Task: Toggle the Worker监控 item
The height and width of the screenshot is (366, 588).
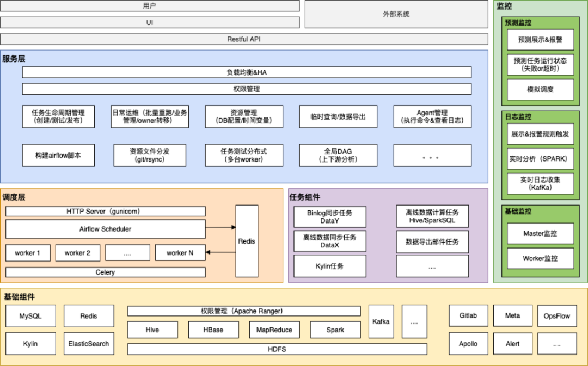Action: [x=540, y=258]
